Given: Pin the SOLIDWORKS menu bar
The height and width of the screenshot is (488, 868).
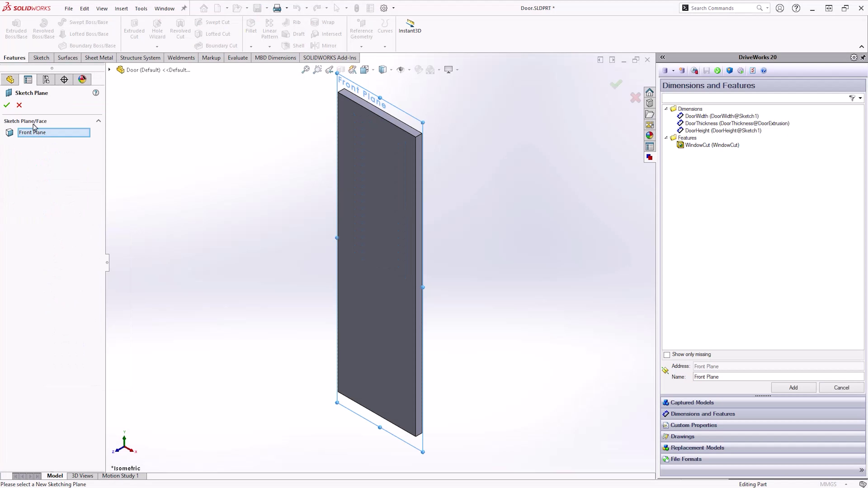Looking at the screenshot, I should (184, 8).
